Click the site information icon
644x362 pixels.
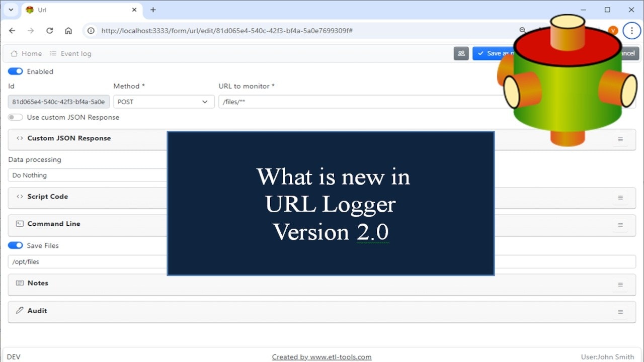(91, 31)
